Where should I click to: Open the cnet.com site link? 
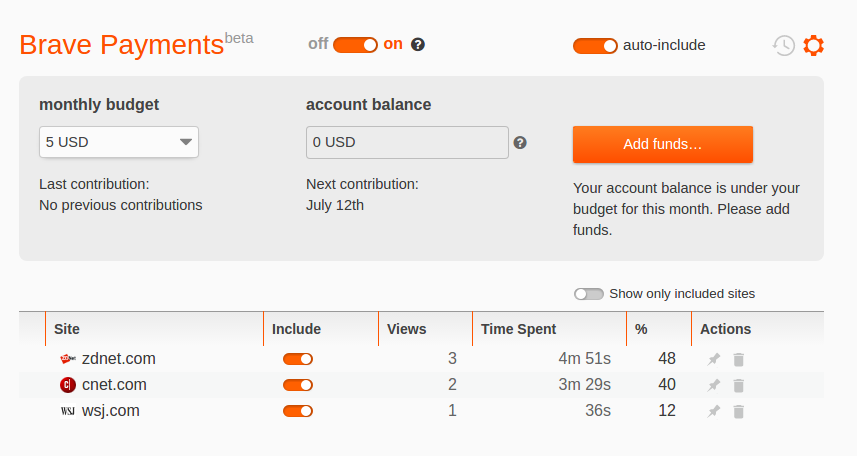pos(114,385)
